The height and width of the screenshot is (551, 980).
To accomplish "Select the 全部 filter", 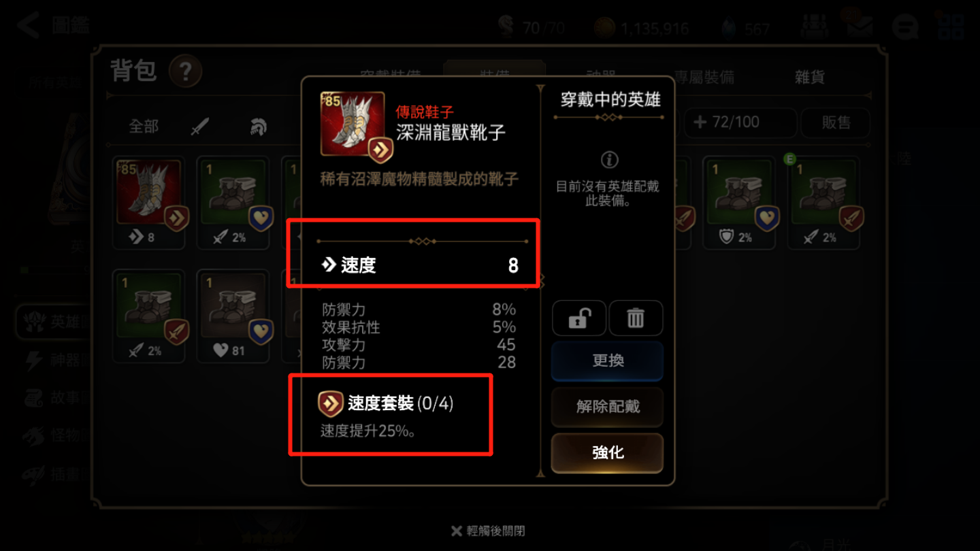I will (x=144, y=127).
